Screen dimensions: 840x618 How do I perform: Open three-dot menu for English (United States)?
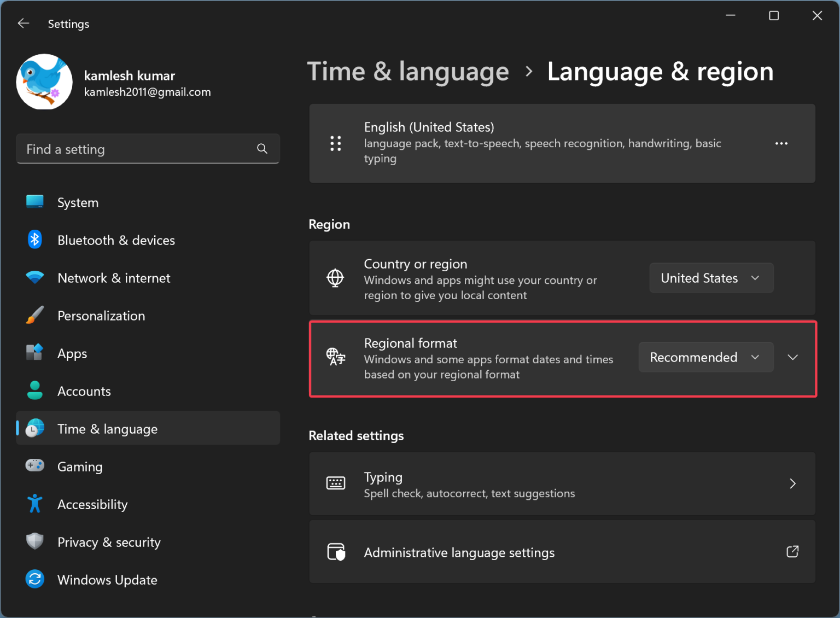(x=781, y=143)
